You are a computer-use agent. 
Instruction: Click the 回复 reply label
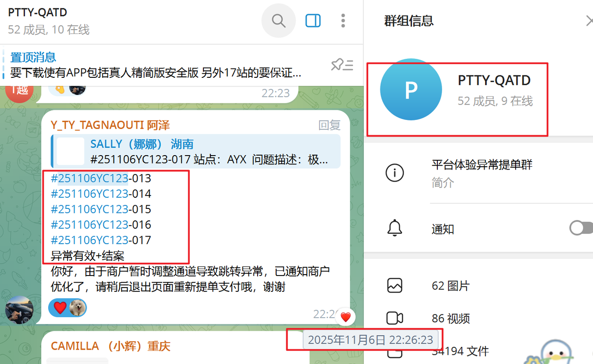(329, 125)
